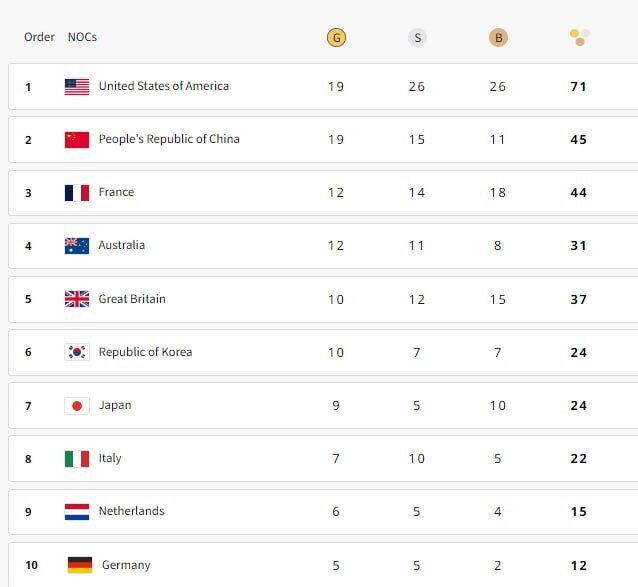Click the NOCs column header
This screenshot has width=638, height=587.
tap(82, 37)
